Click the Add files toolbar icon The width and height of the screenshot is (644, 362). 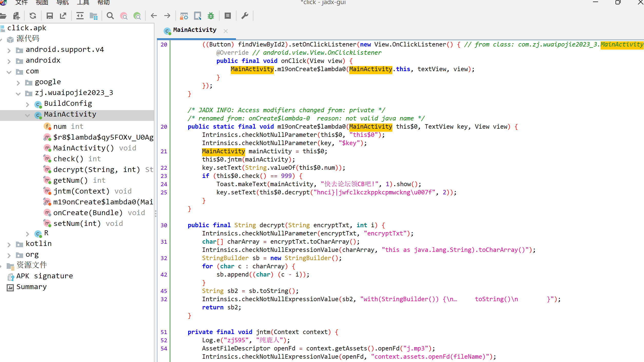[16, 16]
